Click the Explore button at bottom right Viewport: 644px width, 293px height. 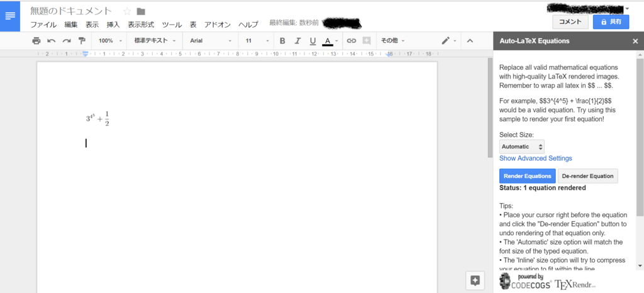click(475, 280)
